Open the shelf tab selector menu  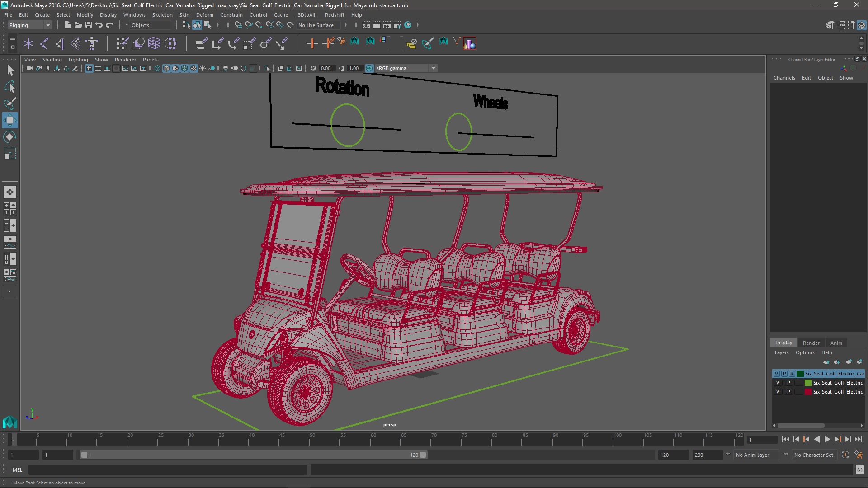point(13,39)
